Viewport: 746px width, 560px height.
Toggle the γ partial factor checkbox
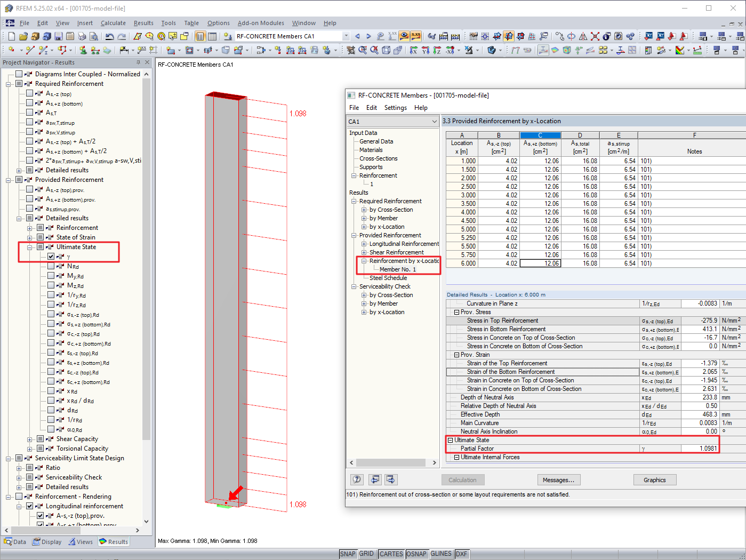pos(51,257)
